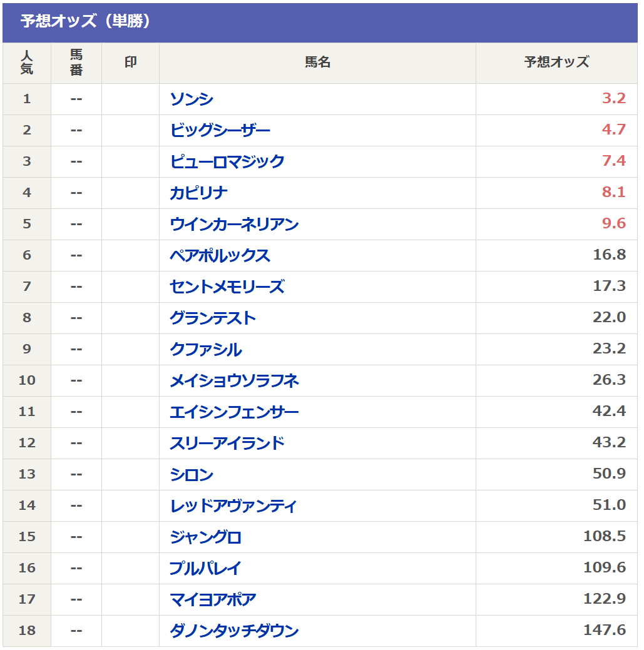Open the horse link エイシンフェンサー
The image size is (644, 650).
(234, 412)
